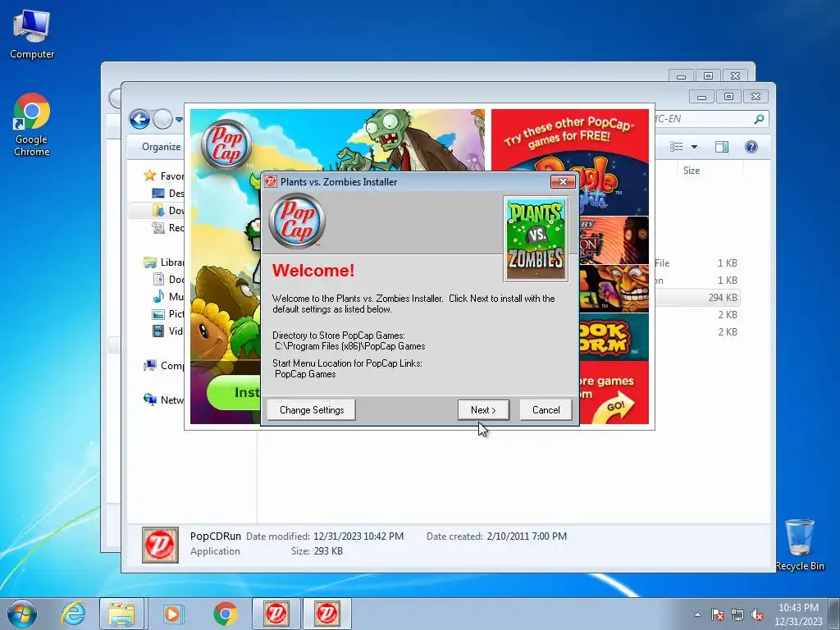Open the Organize menu in Explorer

point(162,147)
